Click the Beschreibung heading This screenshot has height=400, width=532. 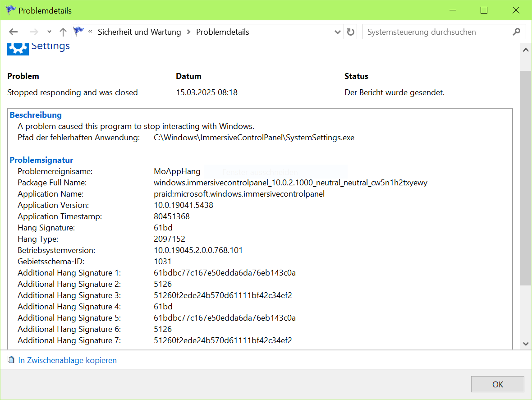[x=36, y=115]
